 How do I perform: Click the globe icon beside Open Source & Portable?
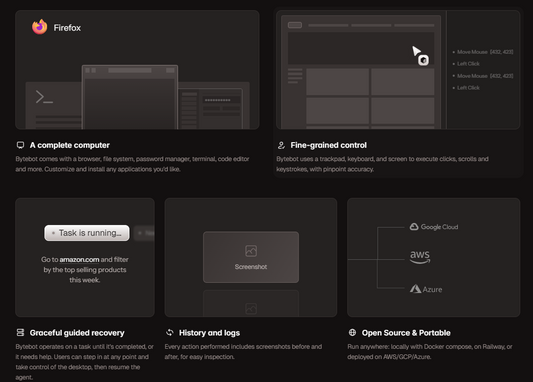352,332
